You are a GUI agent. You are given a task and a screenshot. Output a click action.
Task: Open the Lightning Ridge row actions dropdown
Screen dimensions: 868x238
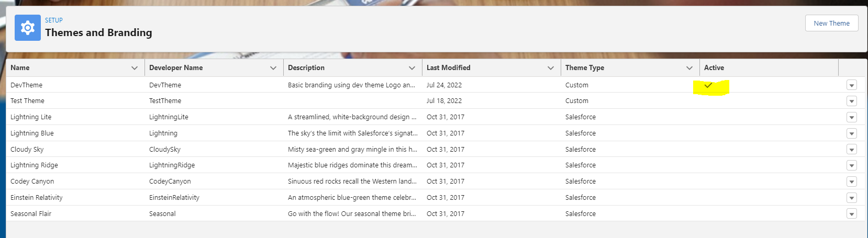[x=851, y=165]
